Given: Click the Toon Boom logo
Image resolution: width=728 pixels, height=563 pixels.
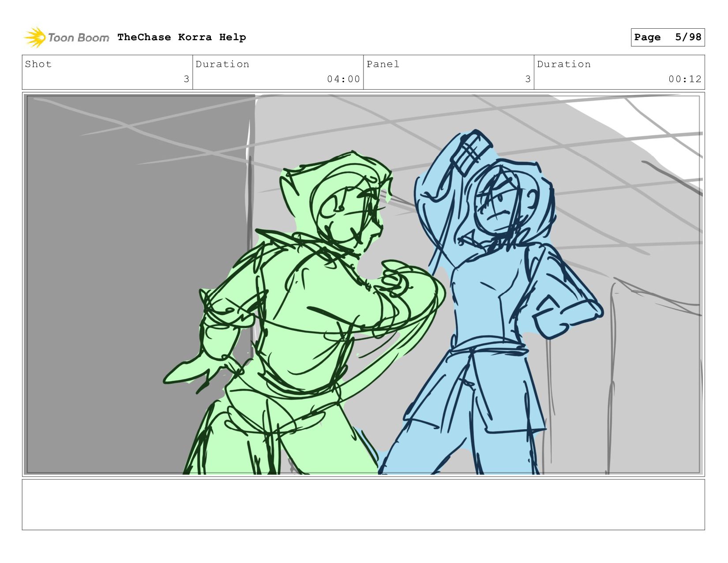Looking at the screenshot, I should (66, 38).
